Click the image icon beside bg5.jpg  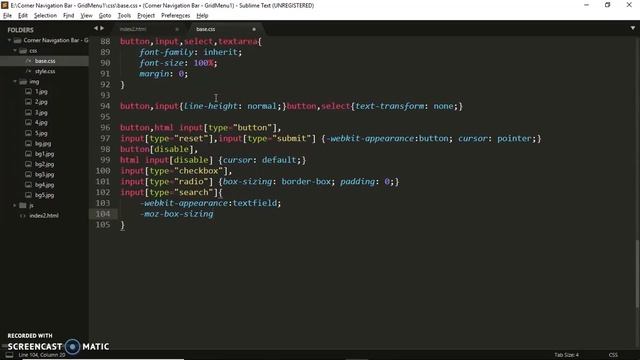pos(29,195)
